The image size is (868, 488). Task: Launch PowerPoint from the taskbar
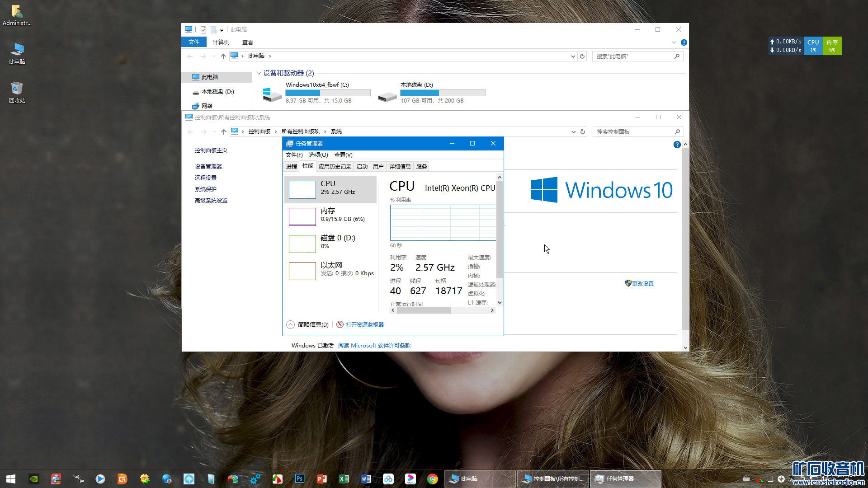pyautogui.click(x=321, y=479)
